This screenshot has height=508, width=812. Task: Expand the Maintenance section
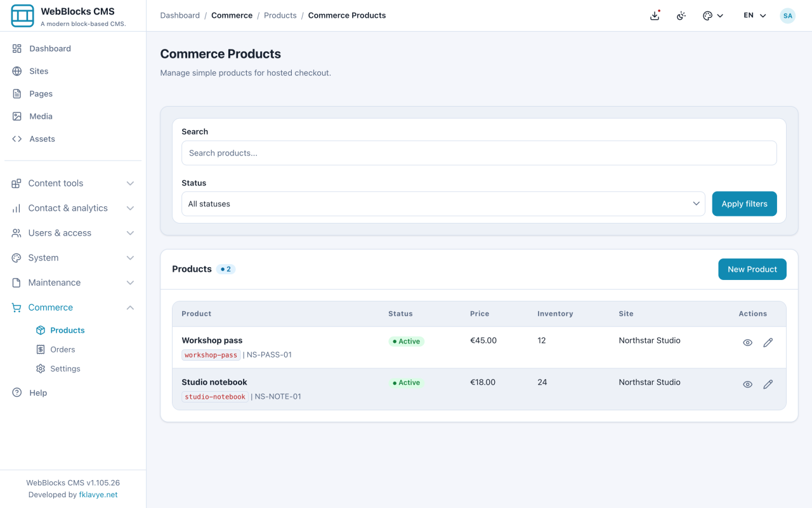(x=73, y=283)
